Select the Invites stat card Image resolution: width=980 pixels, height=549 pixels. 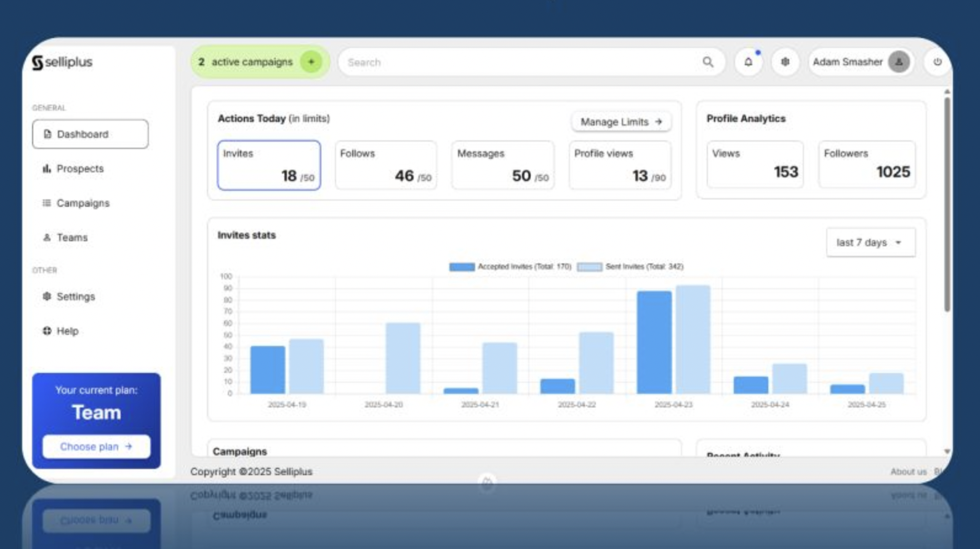tap(269, 165)
